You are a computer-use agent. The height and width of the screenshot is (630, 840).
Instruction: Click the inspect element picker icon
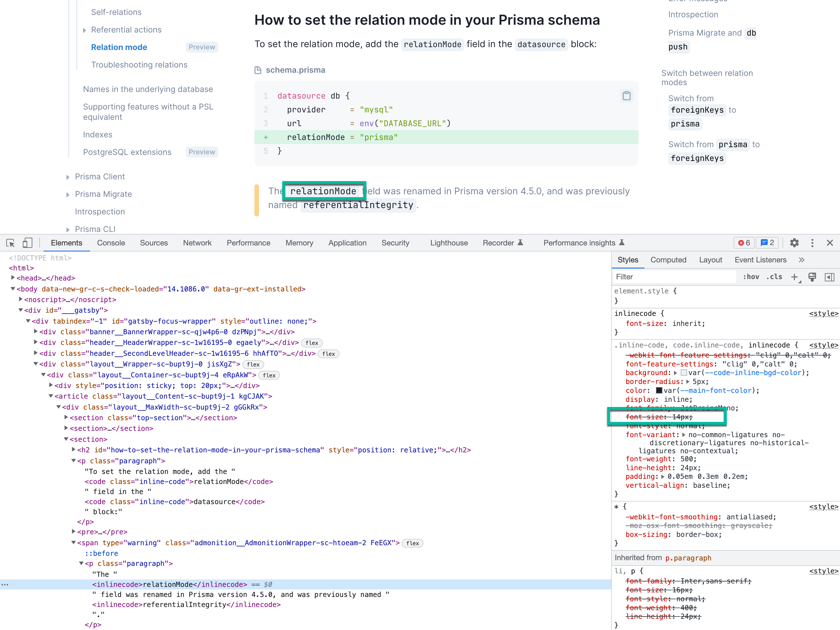pos(10,243)
